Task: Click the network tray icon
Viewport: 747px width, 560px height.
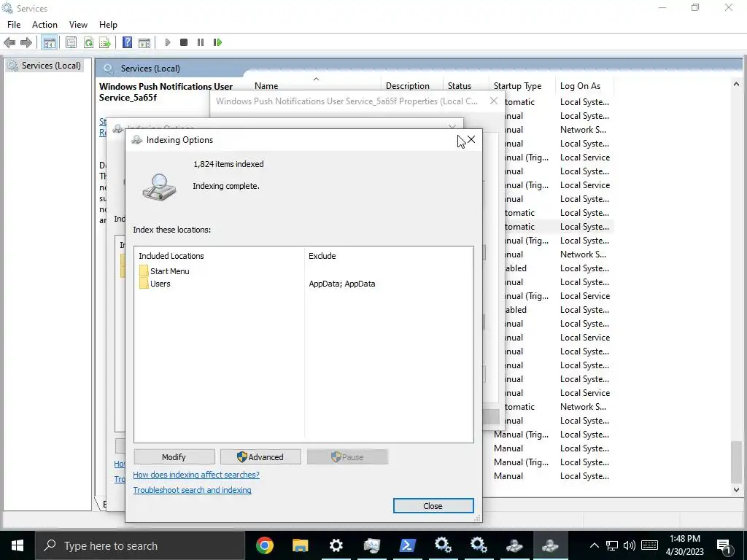Action: click(612, 545)
